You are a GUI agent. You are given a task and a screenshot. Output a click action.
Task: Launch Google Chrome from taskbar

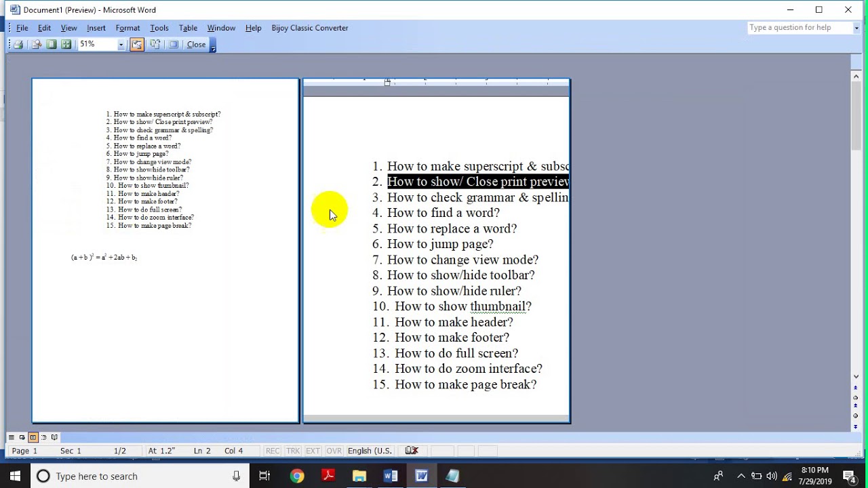297,476
